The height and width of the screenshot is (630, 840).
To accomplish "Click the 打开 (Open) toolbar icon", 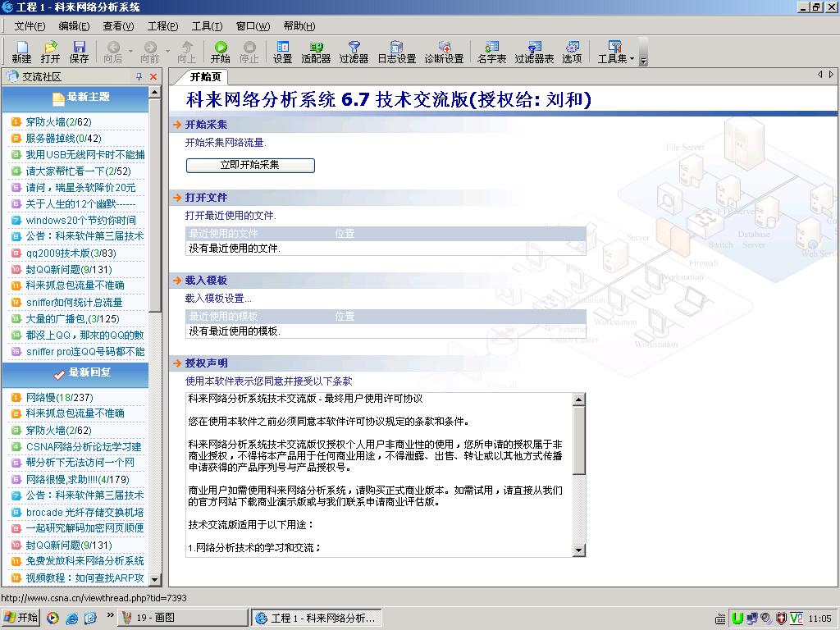I will point(50,52).
